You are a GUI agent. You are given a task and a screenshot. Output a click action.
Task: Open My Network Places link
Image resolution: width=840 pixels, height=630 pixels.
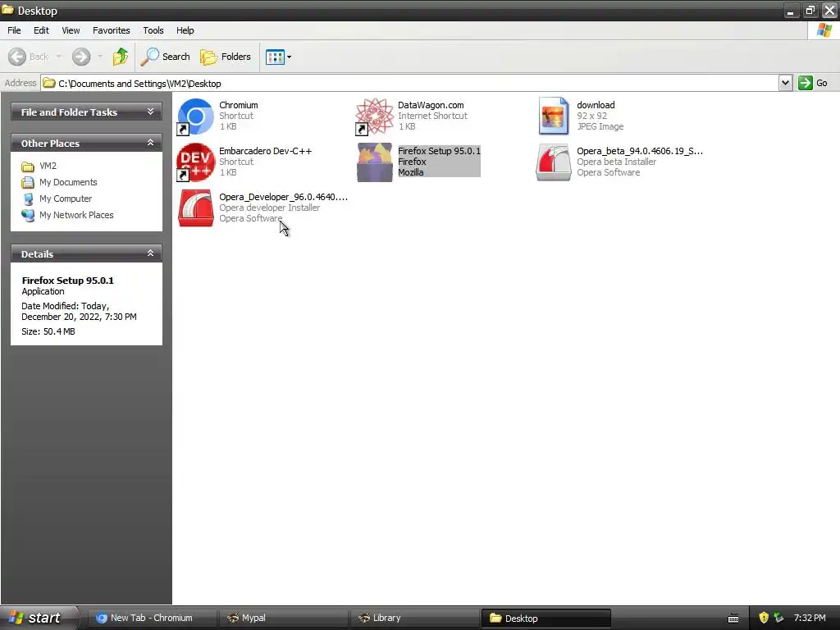pos(76,215)
